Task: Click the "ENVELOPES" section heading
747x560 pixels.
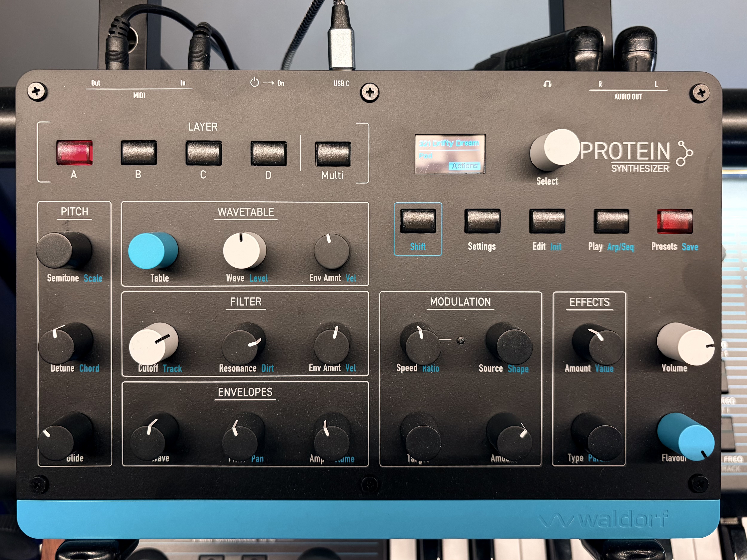Action: (x=245, y=392)
